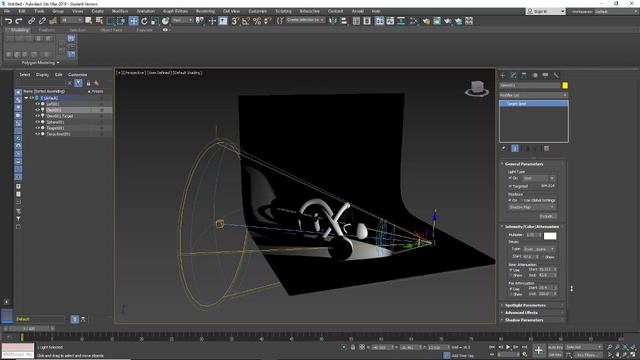
Task: Activate the Unlink Selection tool
Action: click(42, 21)
